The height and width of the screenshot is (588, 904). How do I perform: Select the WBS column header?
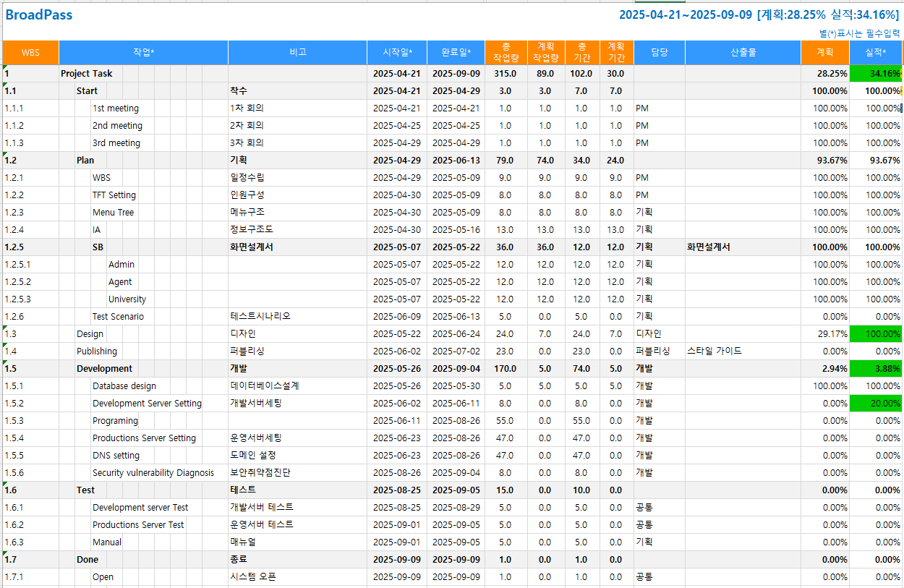click(x=30, y=53)
